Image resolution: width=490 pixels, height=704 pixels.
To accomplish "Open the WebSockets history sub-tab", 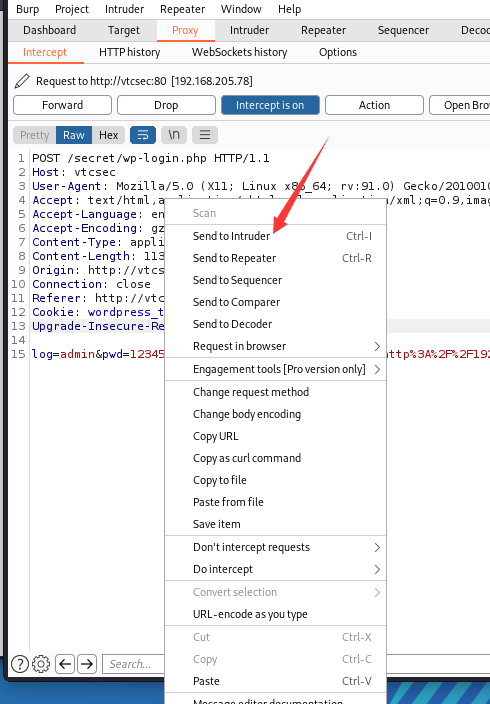I will [x=239, y=52].
